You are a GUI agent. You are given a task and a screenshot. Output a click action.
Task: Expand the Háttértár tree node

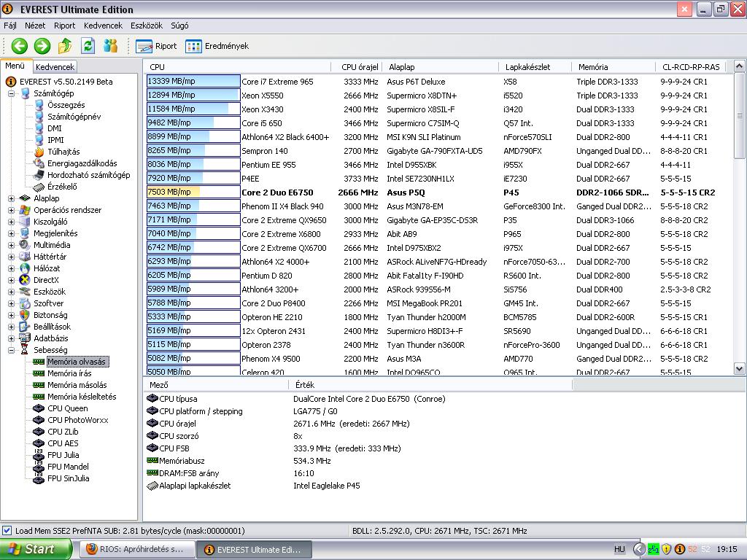[11, 257]
